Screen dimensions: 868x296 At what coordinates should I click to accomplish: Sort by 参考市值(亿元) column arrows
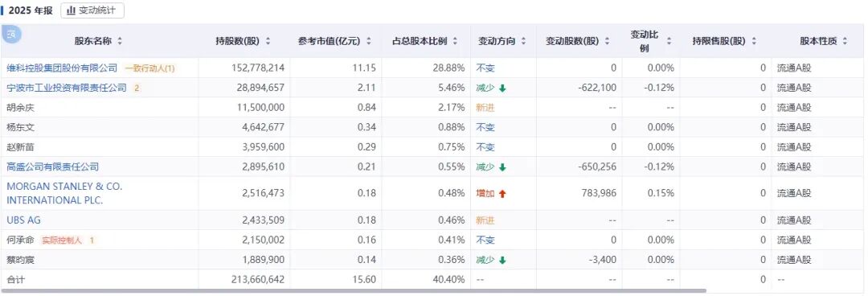pyautogui.click(x=369, y=41)
